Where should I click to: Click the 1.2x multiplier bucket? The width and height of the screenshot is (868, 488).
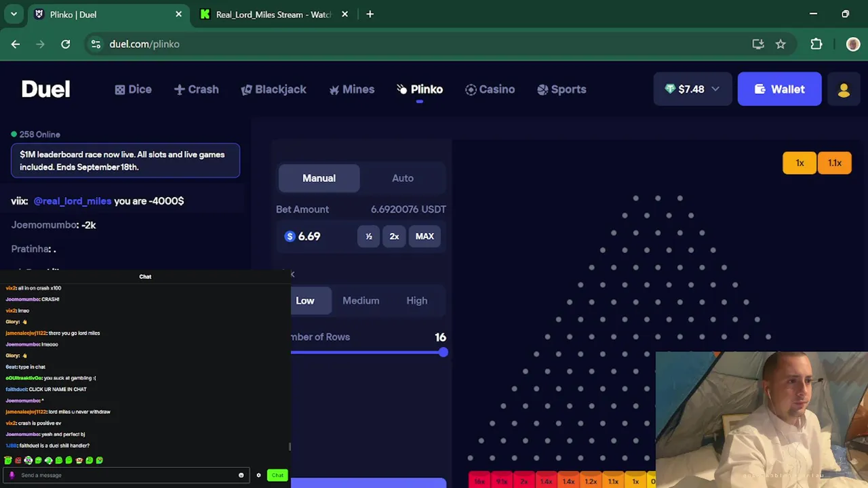point(591,481)
